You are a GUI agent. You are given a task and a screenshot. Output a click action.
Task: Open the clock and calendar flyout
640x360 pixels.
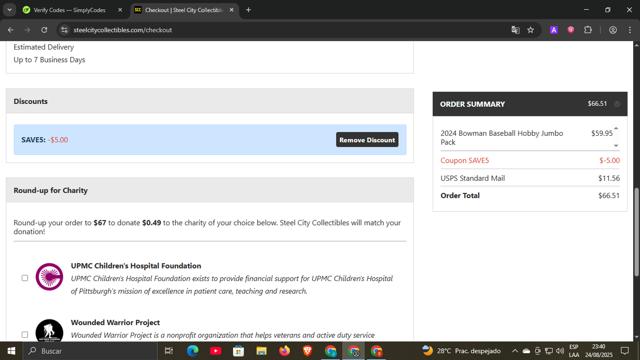pyautogui.click(x=598, y=351)
